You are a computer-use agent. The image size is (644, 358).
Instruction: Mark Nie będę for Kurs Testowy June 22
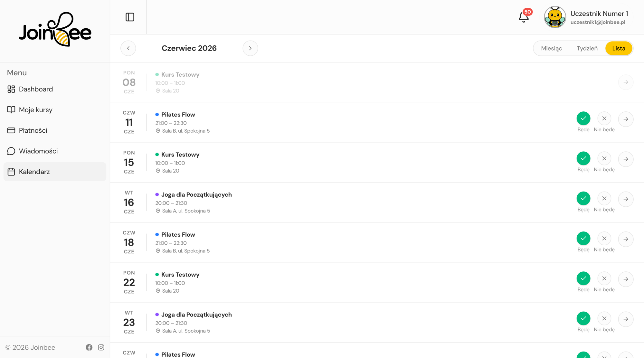604,278
